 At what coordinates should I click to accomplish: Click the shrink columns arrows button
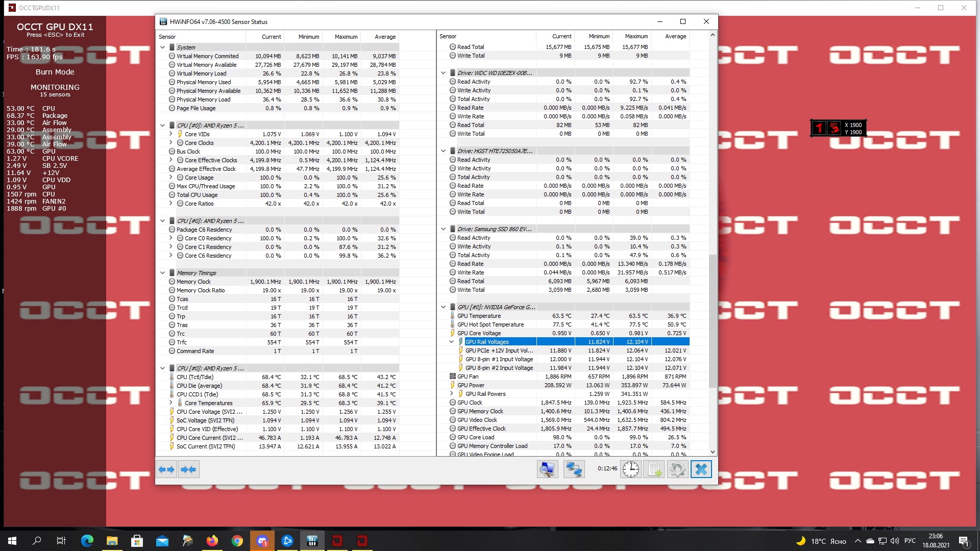pos(188,469)
